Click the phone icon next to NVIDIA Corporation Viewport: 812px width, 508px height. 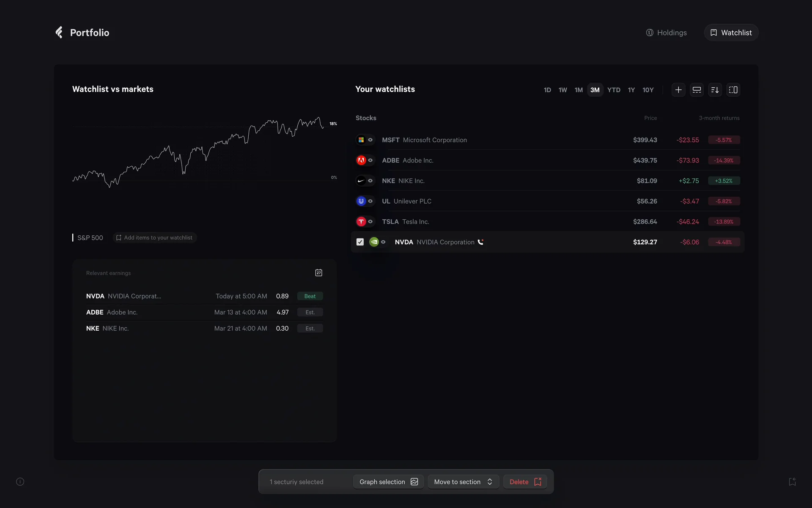(480, 242)
